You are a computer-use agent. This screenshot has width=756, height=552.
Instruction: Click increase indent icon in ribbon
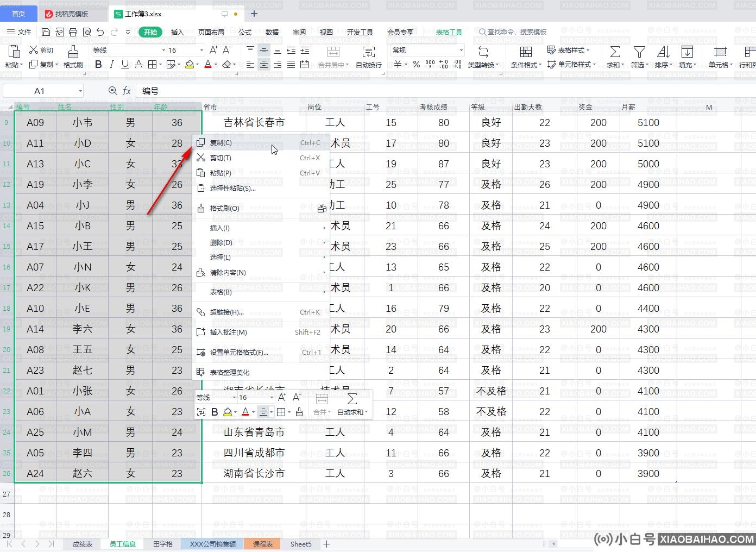tap(305, 50)
